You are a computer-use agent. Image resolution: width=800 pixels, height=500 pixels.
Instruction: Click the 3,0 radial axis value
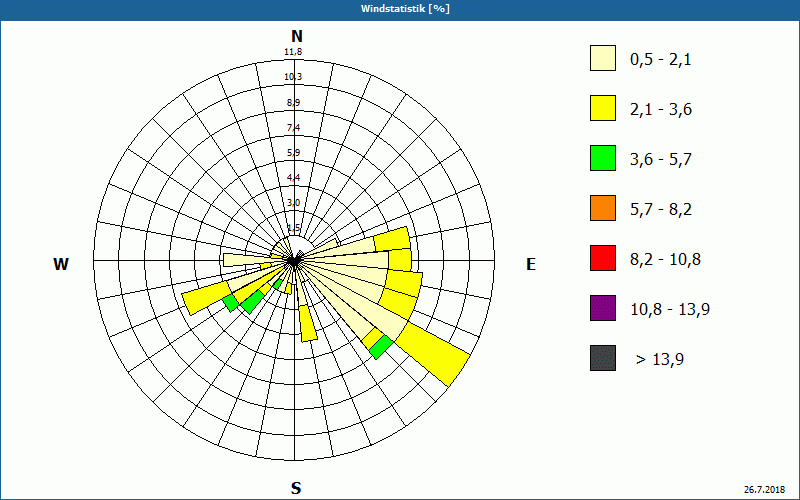[x=293, y=203]
